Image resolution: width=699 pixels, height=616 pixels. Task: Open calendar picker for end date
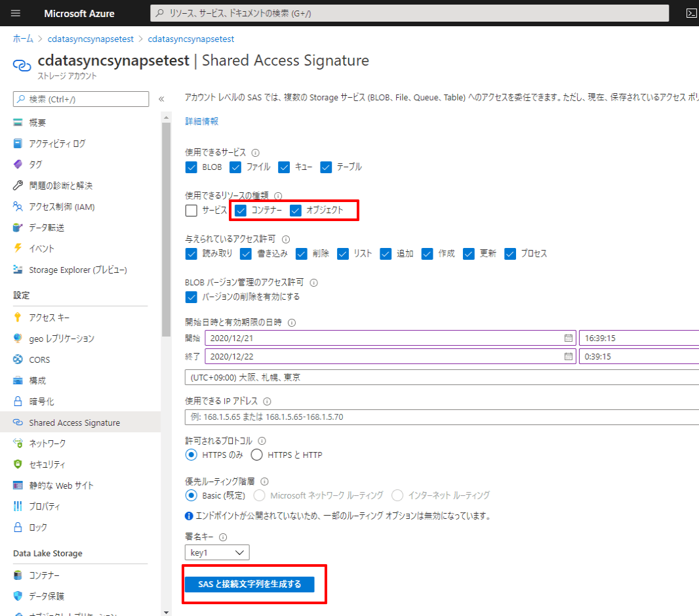pos(569,356)
